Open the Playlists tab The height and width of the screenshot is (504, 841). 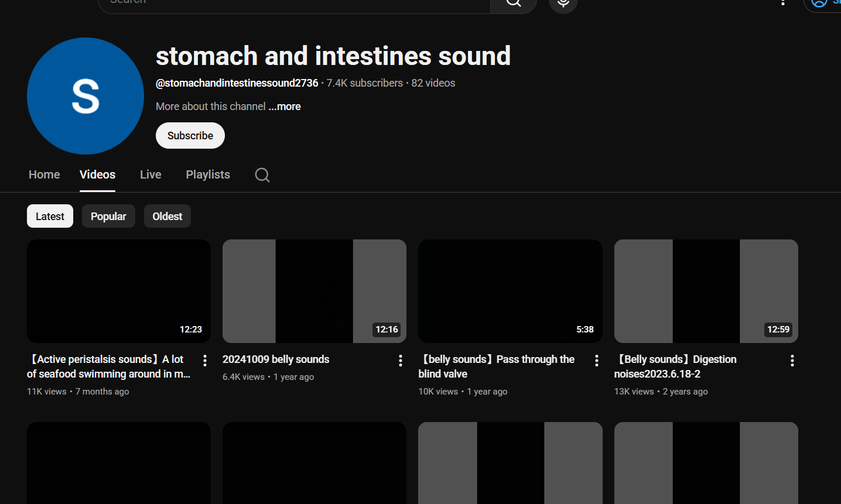pos(207,174)
